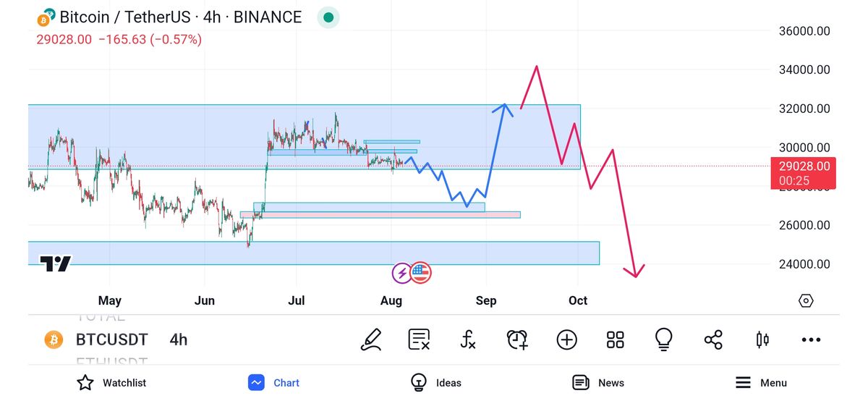Open the News tab
868x401 pixels.
click(x=598, y=383)
